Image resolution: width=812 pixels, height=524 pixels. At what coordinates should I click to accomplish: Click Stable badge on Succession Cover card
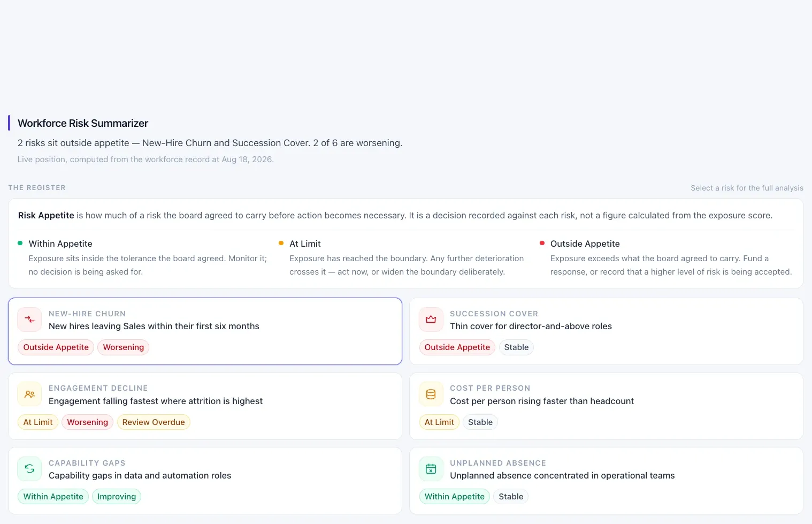tap(516, 347)
